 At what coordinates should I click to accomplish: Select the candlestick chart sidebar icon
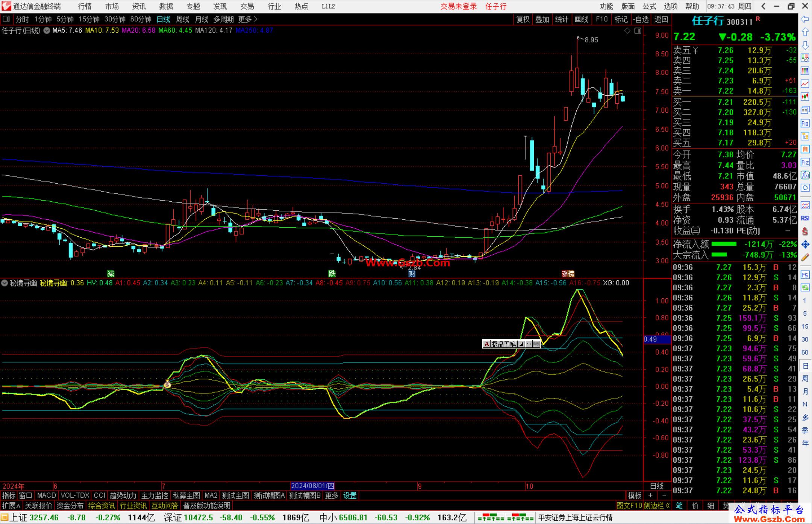point(805,97)
